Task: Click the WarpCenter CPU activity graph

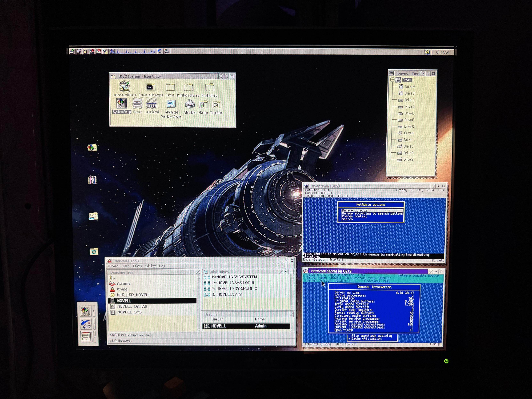Action: [x=136, y=52]
